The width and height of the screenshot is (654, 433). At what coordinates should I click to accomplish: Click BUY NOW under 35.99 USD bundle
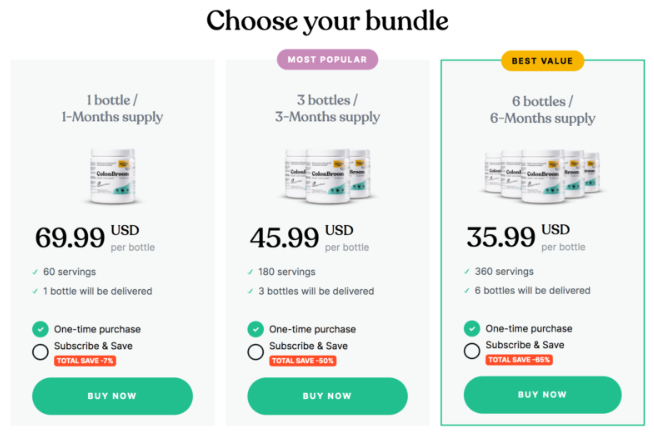pos(542,395)
